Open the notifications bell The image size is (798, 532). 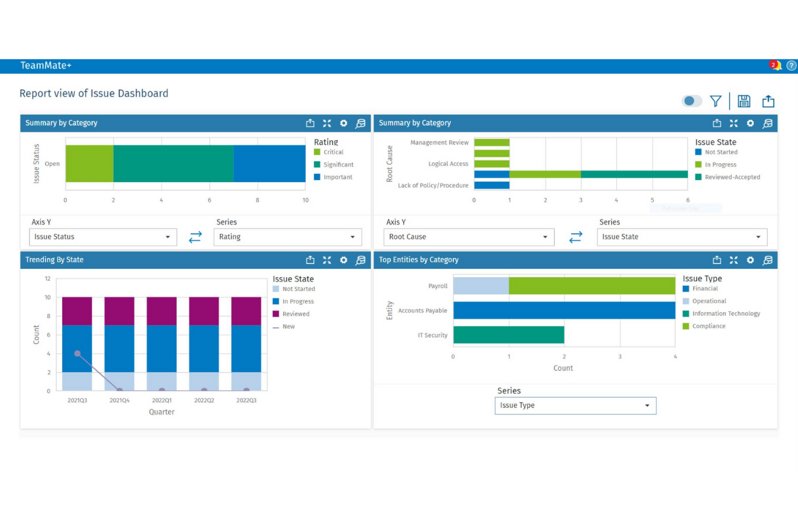pos(775,65)
